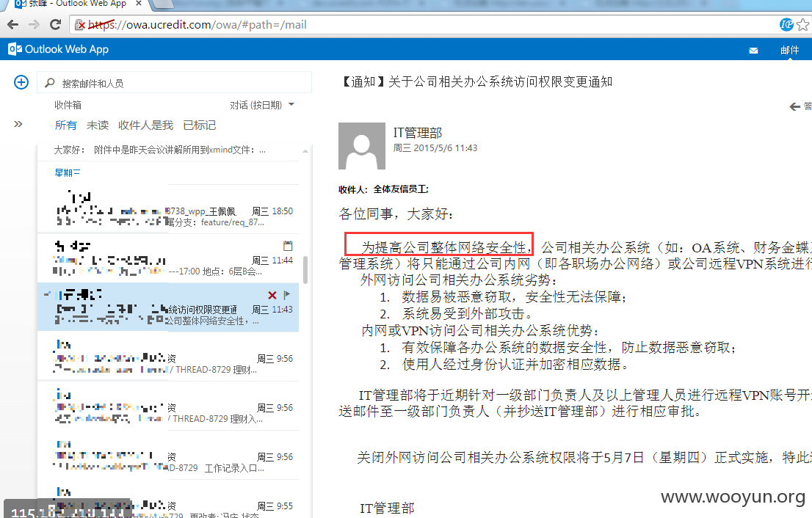Reload the page with refresh icon
Screen dimensions: 812x518
click(x=55, y=24)
